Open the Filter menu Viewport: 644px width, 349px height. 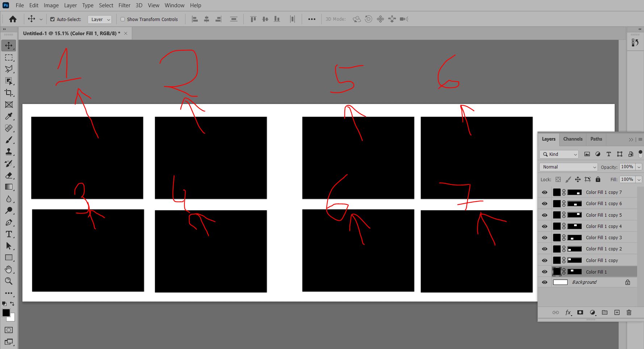point(124,5)
